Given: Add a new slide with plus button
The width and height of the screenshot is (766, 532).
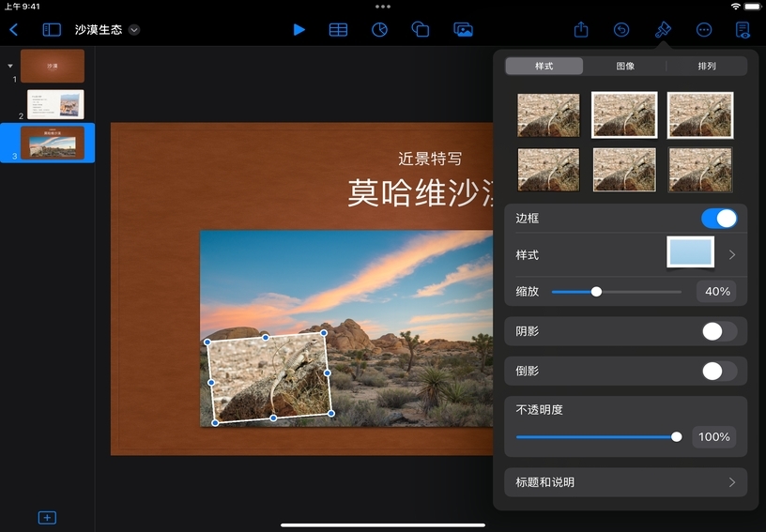Looking at the screenshot, I should (x=47, y=517).
